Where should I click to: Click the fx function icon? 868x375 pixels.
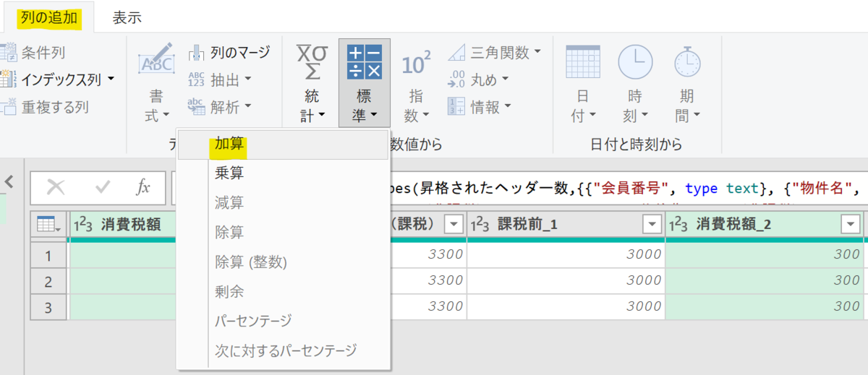tap(143, 188)
